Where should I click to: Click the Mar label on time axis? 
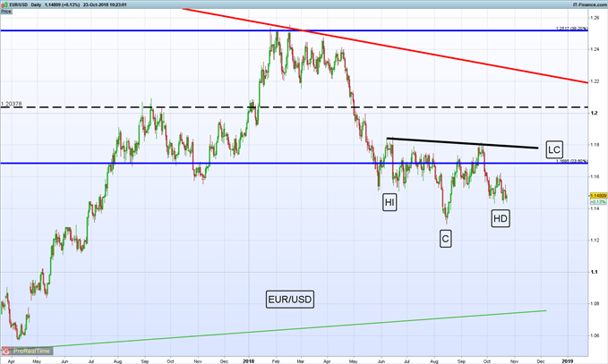[301, 361]
